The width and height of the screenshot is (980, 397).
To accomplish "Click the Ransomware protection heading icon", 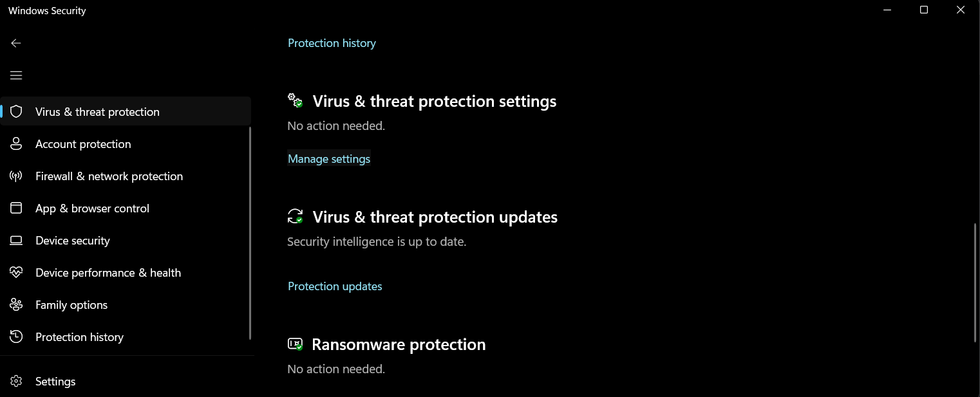I will 295,344.
